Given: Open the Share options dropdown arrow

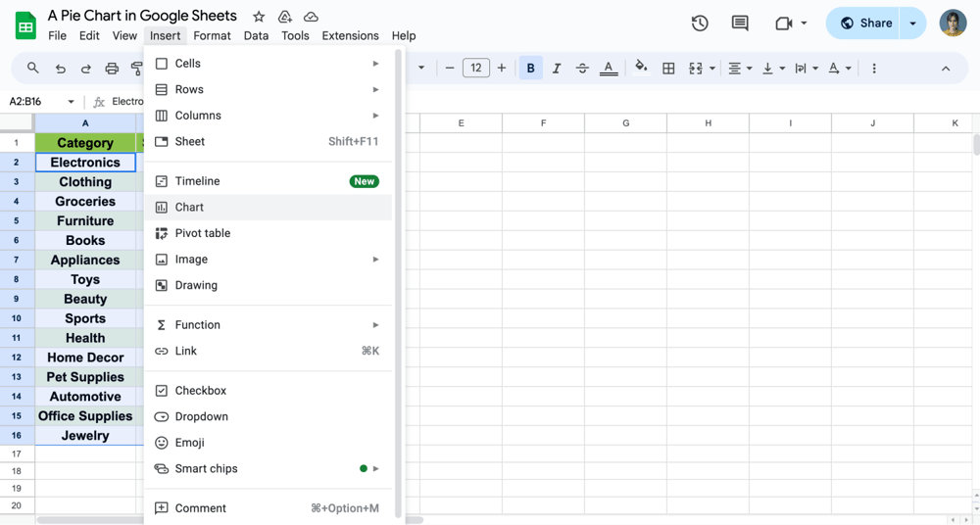Looking at the screenshot, I should coord(912,24).
